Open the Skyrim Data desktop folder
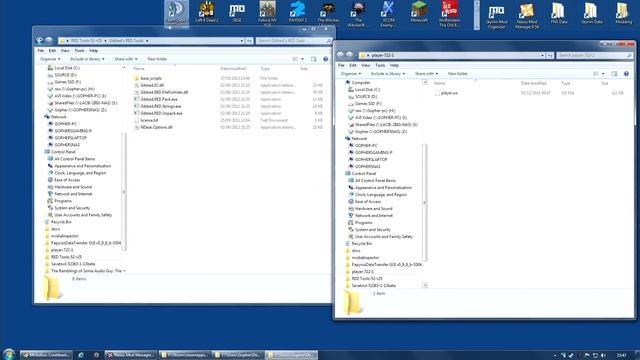Viewport: 640px width, 360px height. [x=591, y=14]
